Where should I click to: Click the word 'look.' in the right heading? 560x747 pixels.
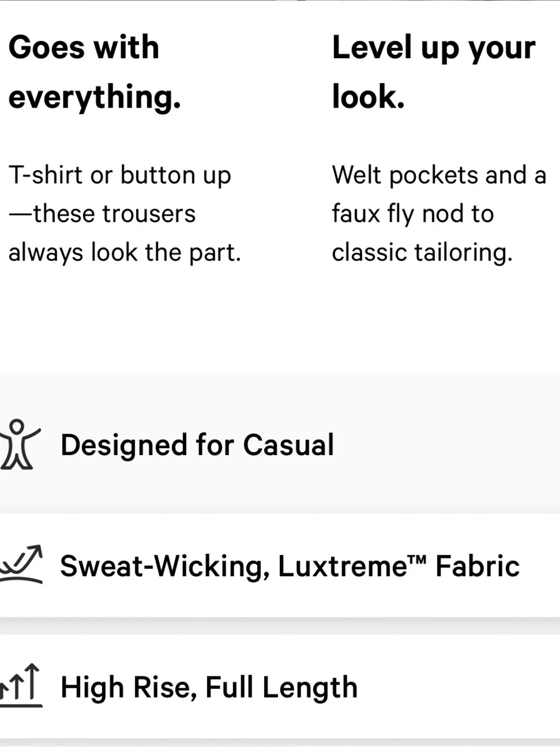368,96
